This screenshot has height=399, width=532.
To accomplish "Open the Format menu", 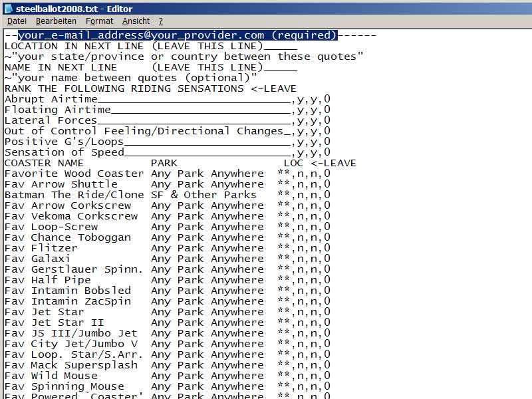I will [99, 21].
